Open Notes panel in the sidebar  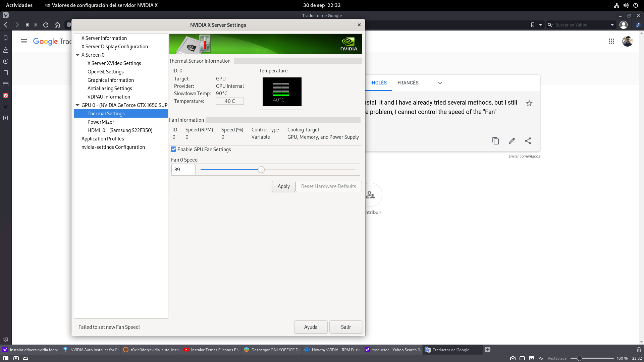6,73
